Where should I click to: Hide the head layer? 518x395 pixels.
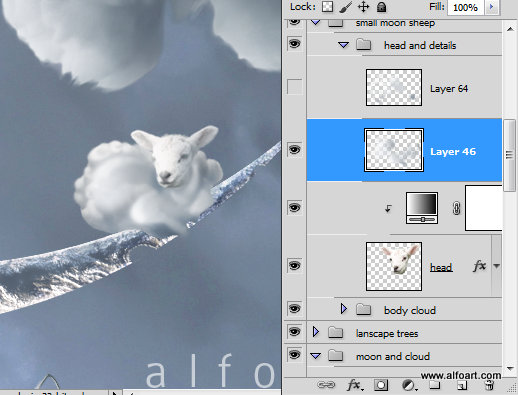pos(294,266)
